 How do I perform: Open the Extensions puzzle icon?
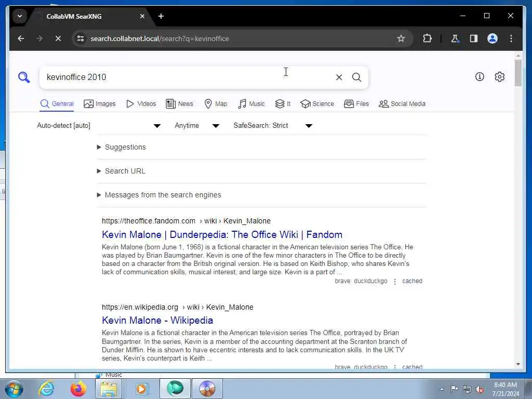pyautogui.click(x=427, y=38)
